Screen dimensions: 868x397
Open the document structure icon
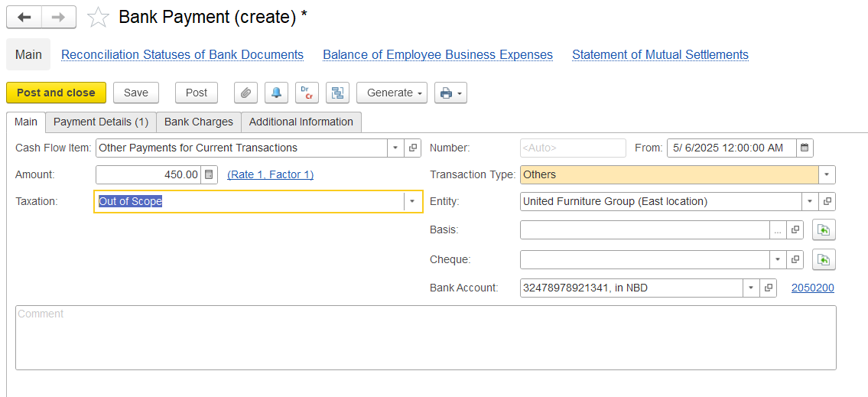coord(337,93)
